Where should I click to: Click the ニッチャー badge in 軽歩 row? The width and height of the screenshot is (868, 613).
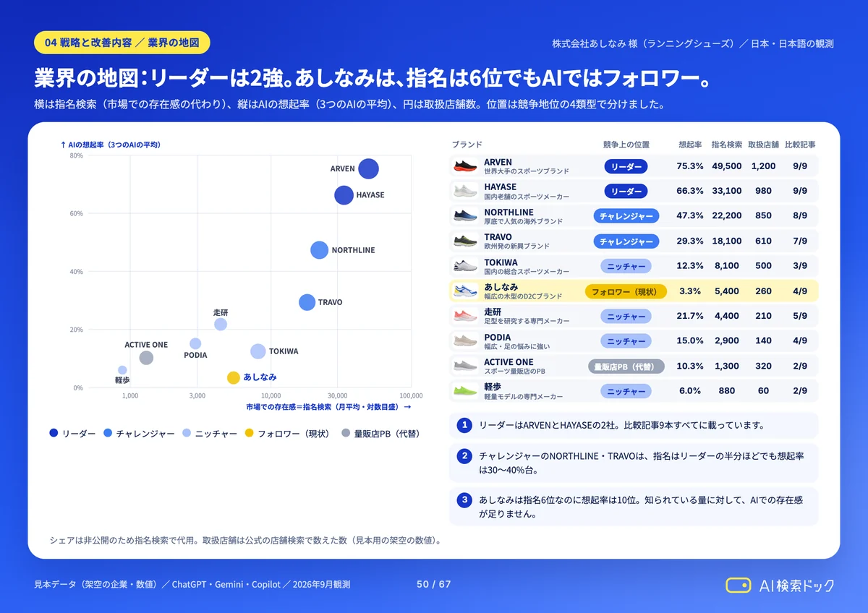626,390
